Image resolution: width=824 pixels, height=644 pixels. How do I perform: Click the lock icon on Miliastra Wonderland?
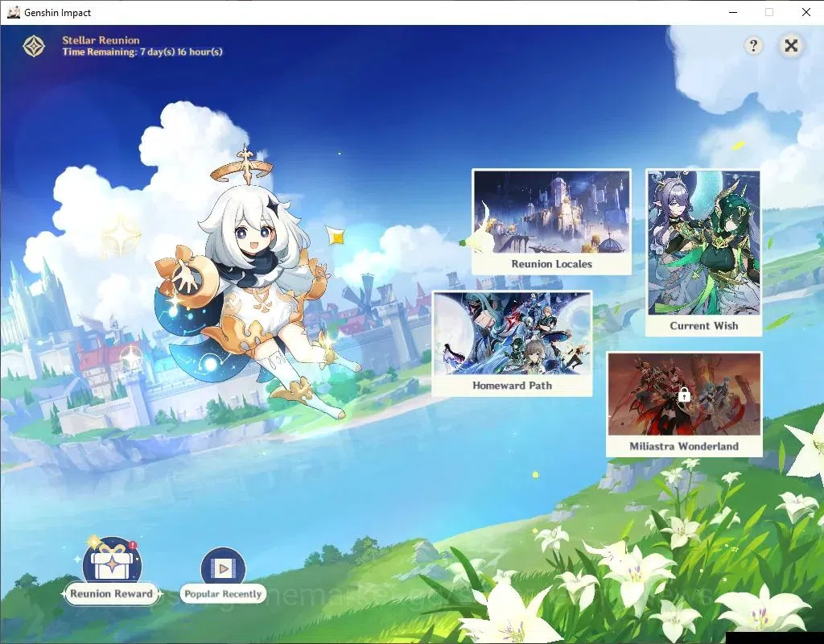pyautogui.click(x=684, y=394)
